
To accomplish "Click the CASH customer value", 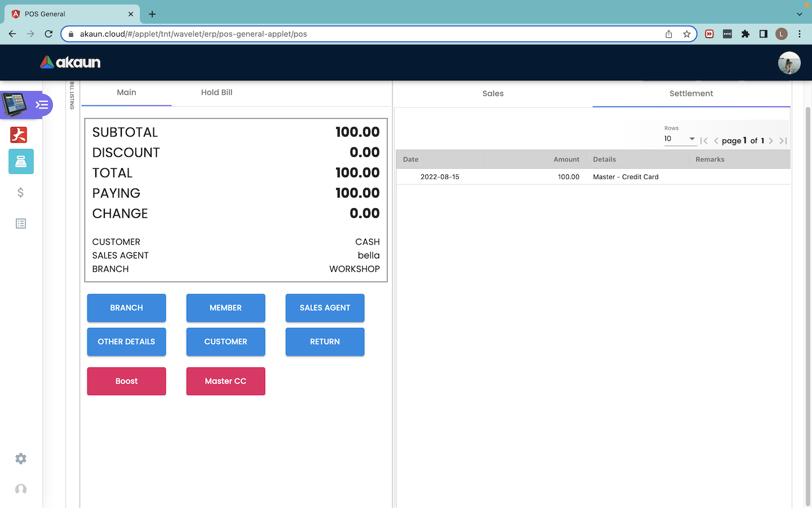I will (x=368, y=242).
